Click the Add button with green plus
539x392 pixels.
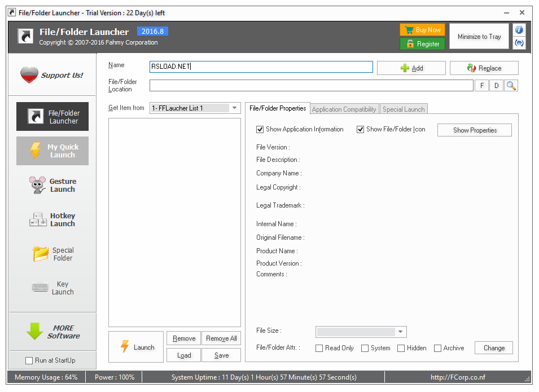tap(411, 68)
